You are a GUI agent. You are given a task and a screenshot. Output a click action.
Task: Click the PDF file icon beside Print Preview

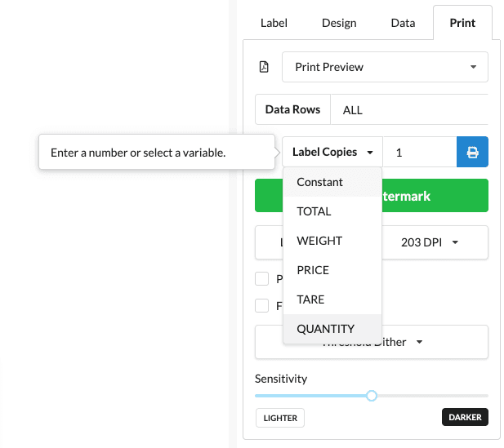coord(264,67)
